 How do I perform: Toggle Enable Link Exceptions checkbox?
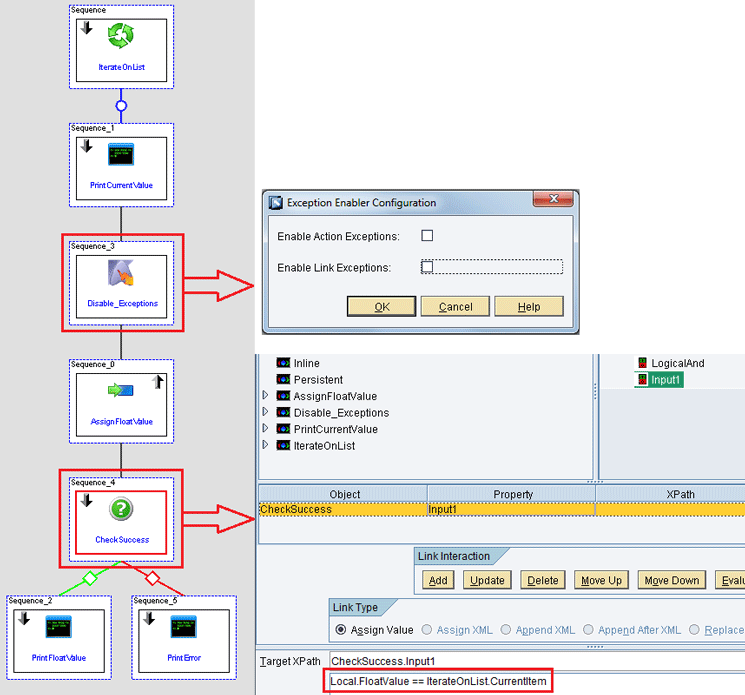pyautogui.click(x=427, y=267)
